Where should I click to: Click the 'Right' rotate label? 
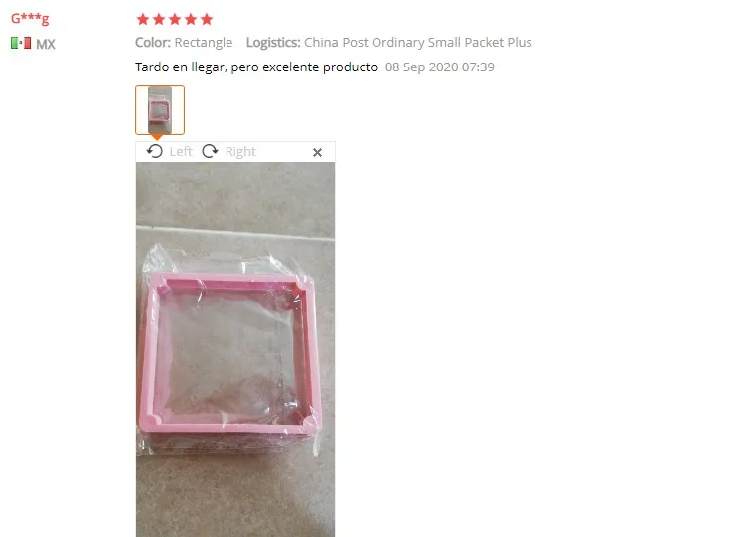click(240, 152)
